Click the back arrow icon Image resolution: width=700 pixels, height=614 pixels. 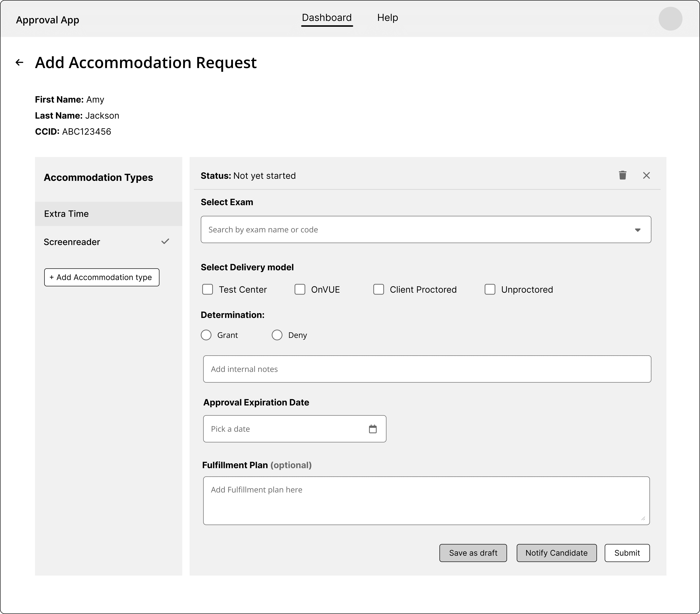point(20,62)
